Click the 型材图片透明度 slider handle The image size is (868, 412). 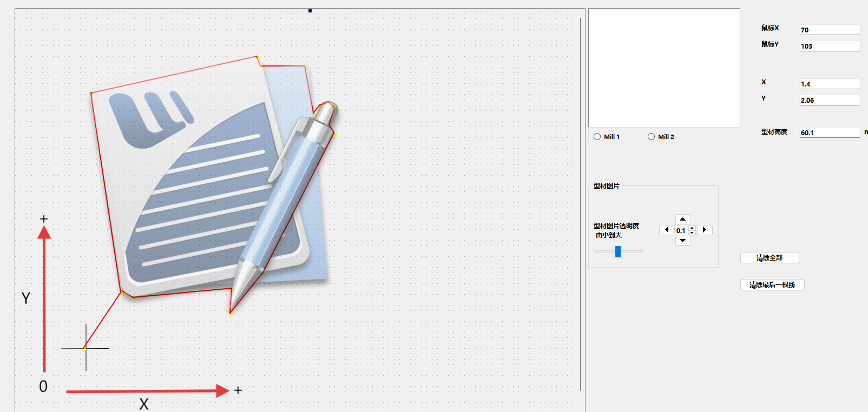[x=618, y=251]
